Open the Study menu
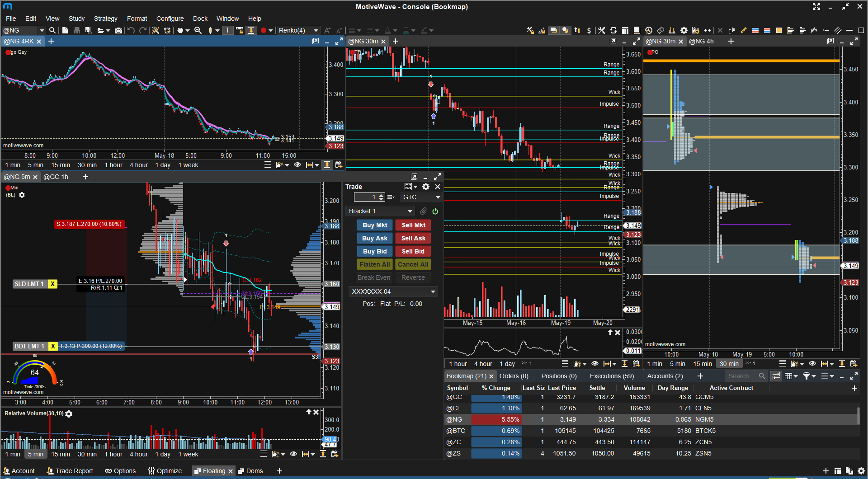The image size is (868, 479). (x=76, y=19)
